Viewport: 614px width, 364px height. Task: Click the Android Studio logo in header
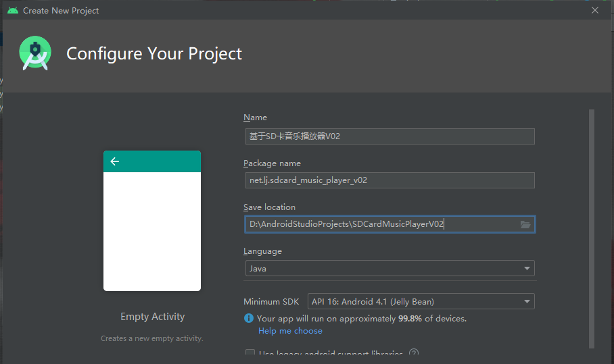click(35, 53)
